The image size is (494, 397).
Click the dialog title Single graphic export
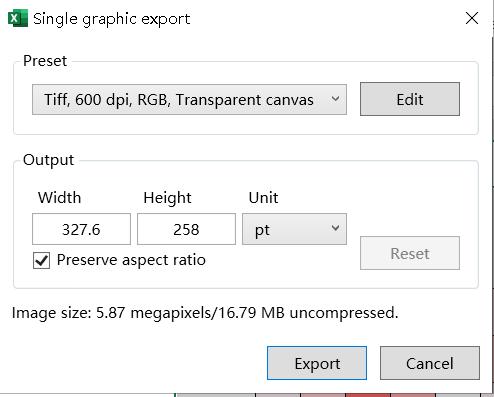(112, 19)
